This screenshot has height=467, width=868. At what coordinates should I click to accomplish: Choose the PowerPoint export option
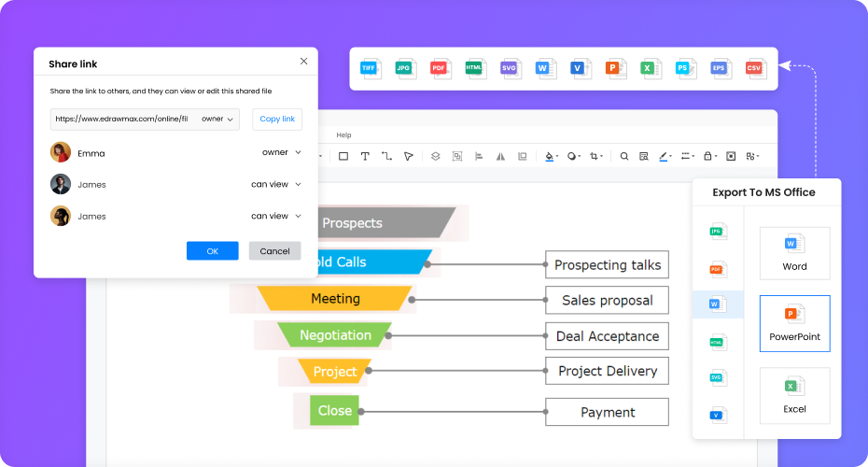(794, 323)
